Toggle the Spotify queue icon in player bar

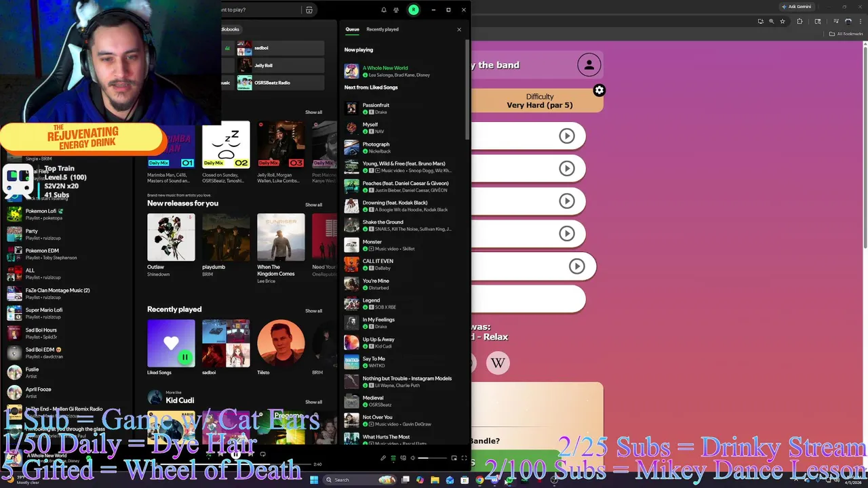click(x=393, y=458)
